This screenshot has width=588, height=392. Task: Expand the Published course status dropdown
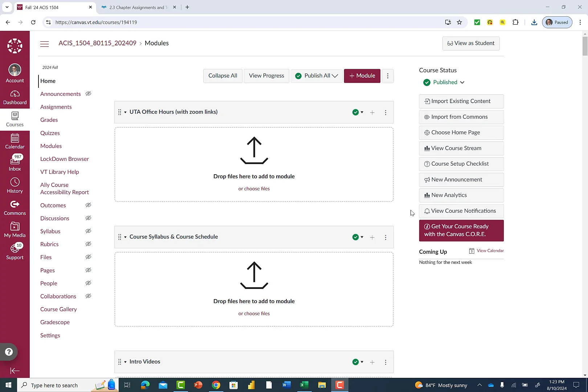coord(462,82)
